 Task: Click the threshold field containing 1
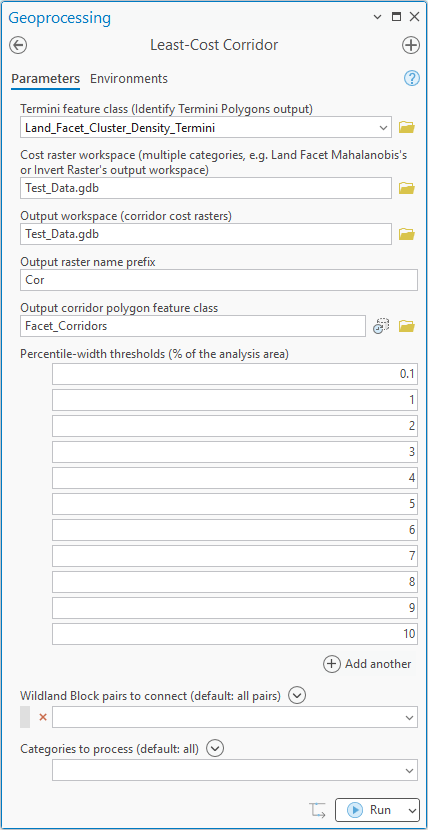(235, 400)
